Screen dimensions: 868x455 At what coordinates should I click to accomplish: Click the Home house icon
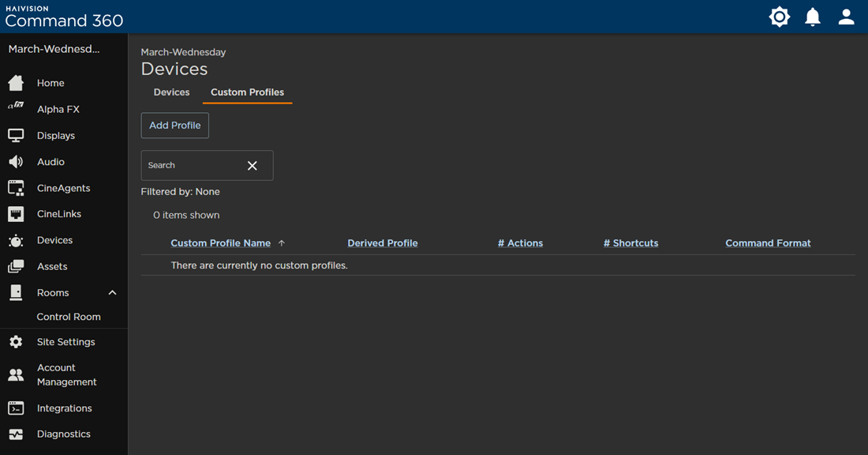(x=16, y=83)
